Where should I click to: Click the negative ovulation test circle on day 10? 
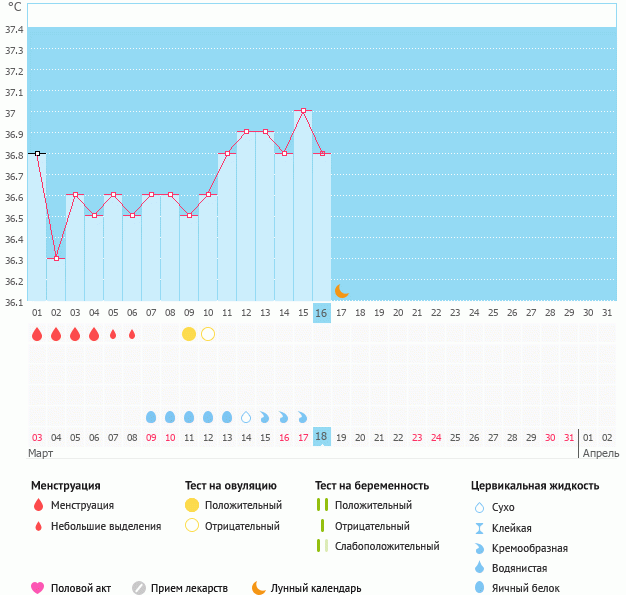[208, 333]
